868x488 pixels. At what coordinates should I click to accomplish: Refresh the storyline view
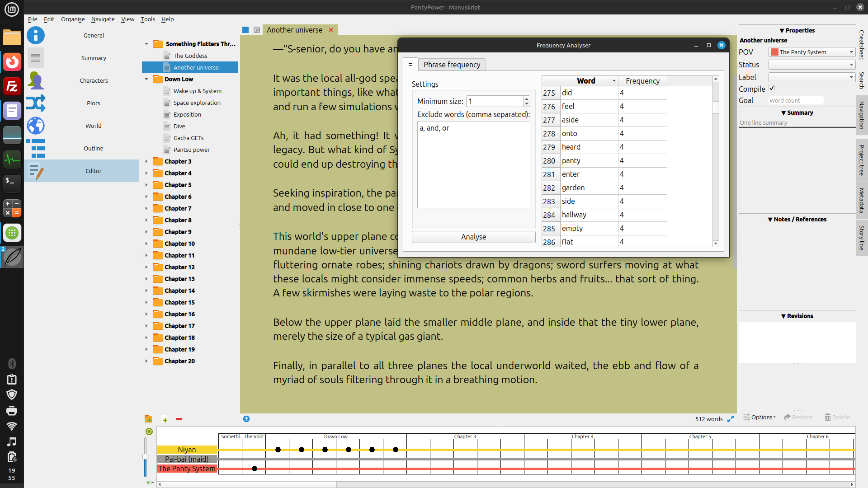(149, 432)
